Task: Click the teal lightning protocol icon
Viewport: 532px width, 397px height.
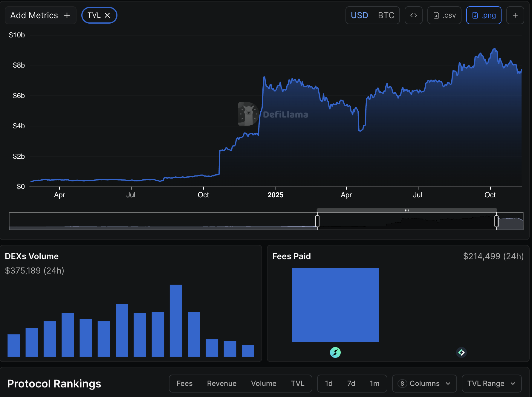Action: (335, 352)
